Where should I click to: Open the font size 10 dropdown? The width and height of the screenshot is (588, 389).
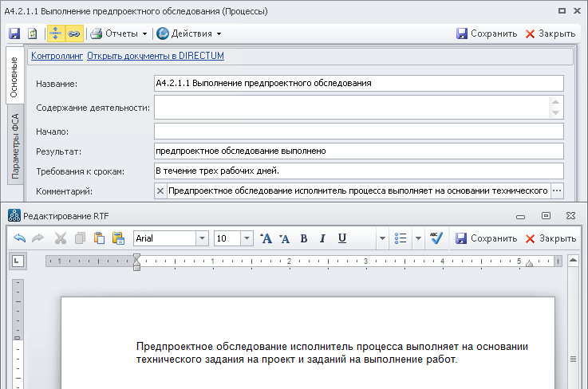[247, 238]
